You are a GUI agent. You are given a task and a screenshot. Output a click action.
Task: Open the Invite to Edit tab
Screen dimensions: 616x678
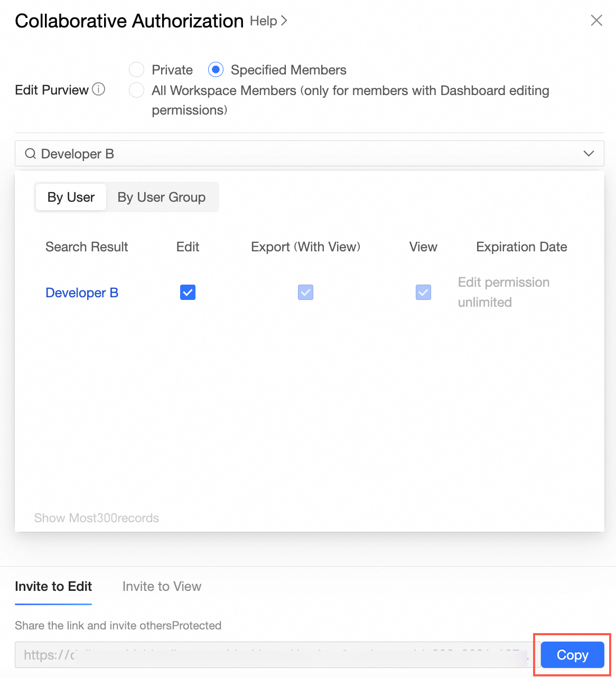click(53, 586)
